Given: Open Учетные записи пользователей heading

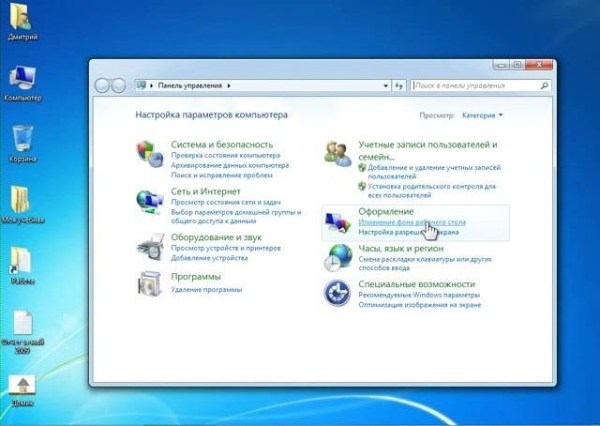Looking at the screenshot, I should click(428, 150).
